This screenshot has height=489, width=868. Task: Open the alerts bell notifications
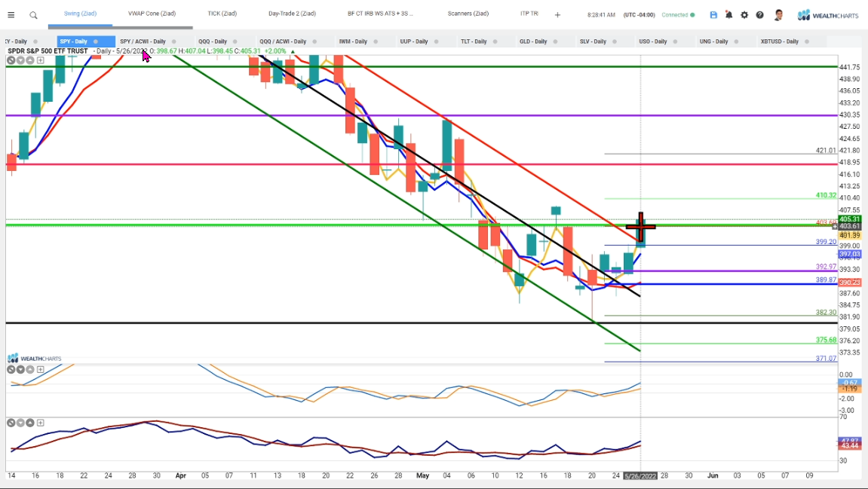[729, 15]
